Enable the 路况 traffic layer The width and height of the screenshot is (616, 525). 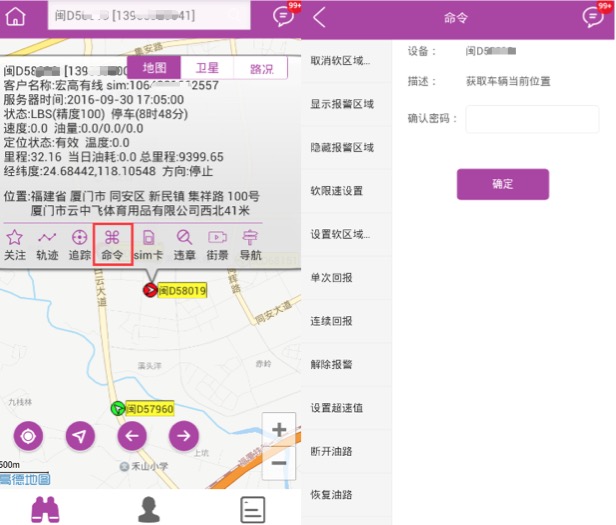[260, 68]
